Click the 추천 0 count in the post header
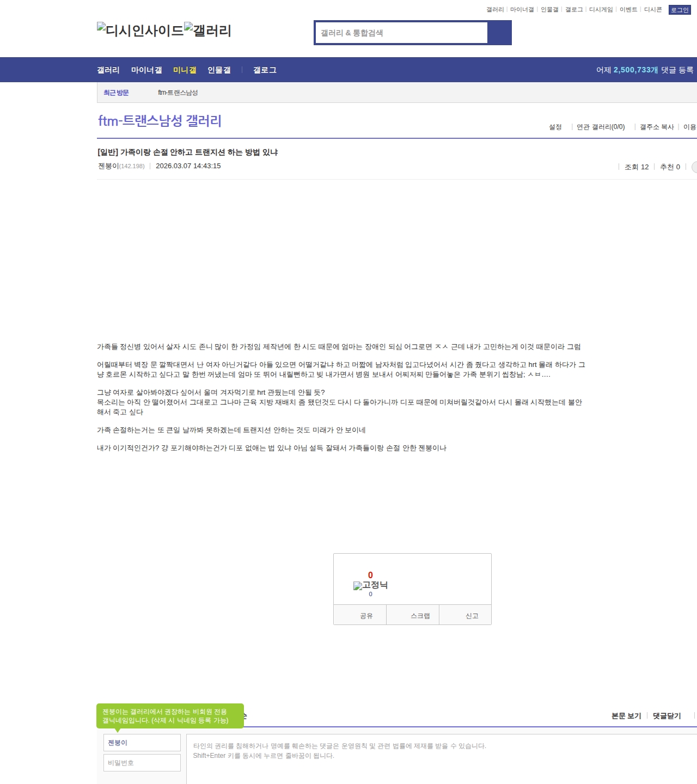 click(x=670, y=167)
